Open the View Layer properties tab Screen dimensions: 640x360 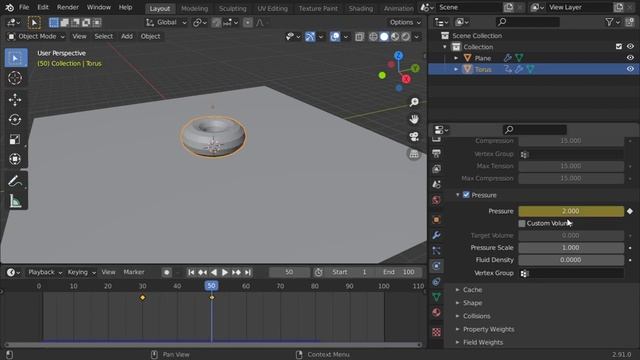[436, 169]
